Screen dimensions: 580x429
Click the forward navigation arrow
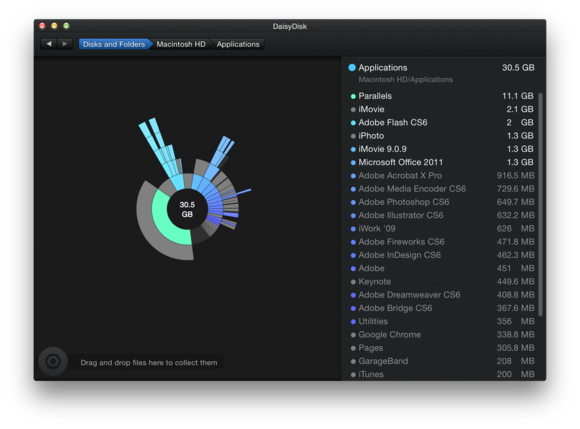64,44
